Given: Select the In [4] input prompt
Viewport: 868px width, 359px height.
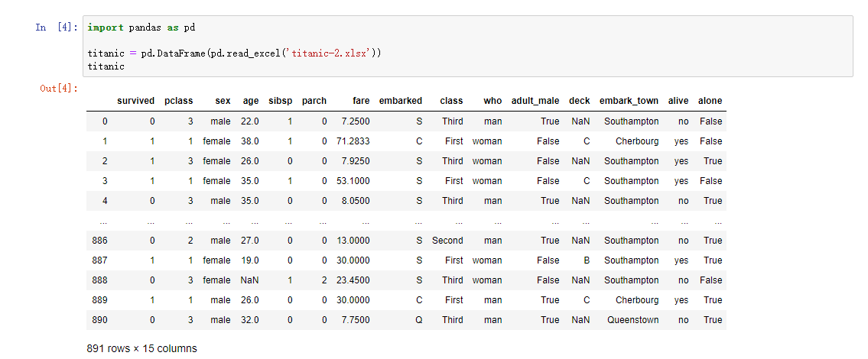Looking at the screenshot, I should [x=57, y=27].
